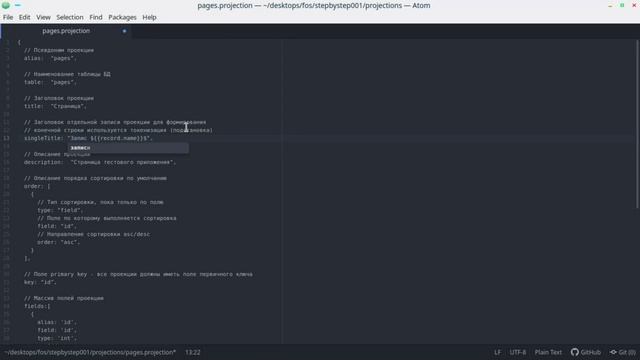
Task: Open the File menu
Action: point(8,17)
